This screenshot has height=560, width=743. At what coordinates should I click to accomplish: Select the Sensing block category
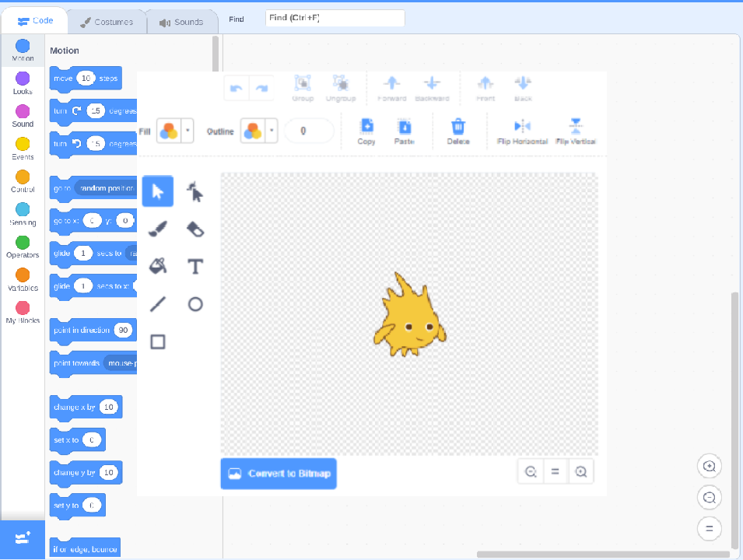point(23,214)
